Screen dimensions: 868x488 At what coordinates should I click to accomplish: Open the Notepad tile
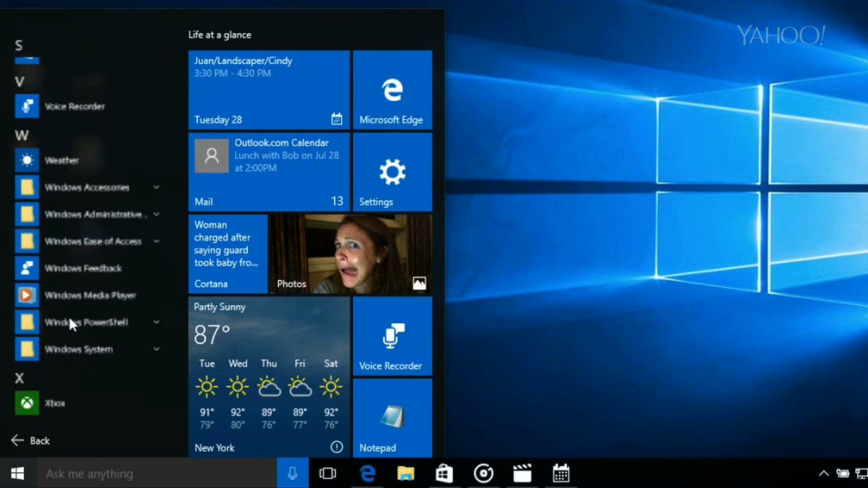pyautogui.click(x=392, y=418)
